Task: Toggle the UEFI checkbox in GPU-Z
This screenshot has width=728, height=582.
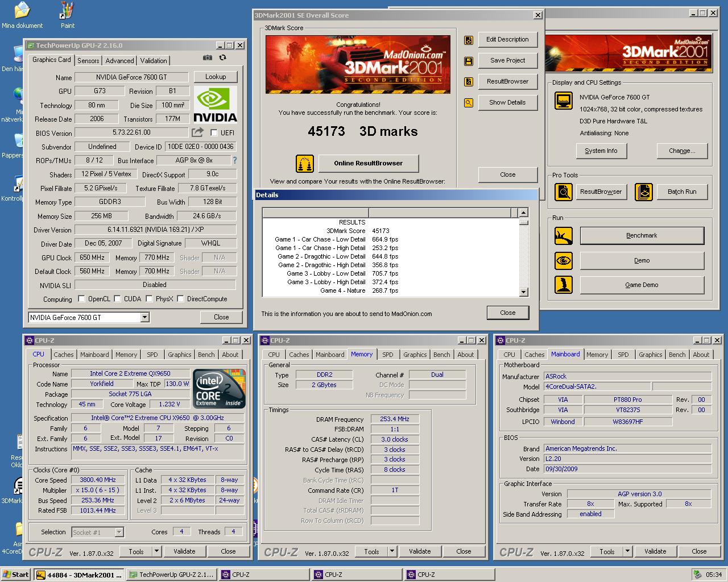Action: pyautogui.click(x=214, y=132)
